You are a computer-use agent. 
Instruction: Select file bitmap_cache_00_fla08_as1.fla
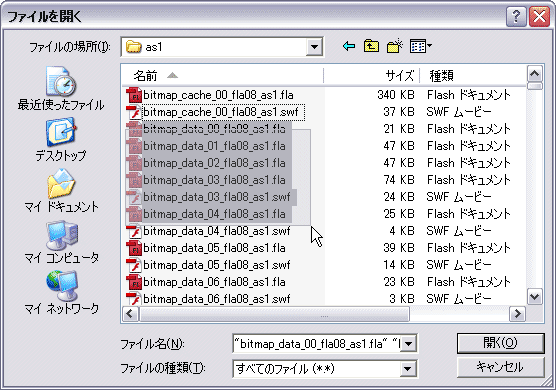(x=218, y=95)
